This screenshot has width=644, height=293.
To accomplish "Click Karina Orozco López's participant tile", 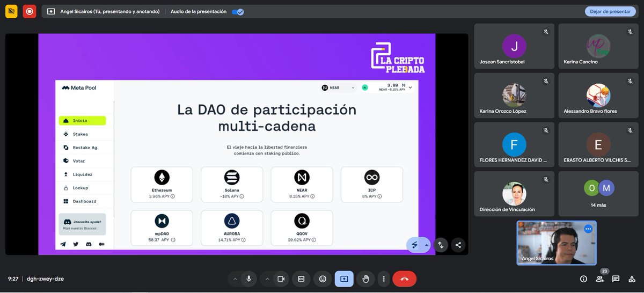I will click(x=514, y=96).
